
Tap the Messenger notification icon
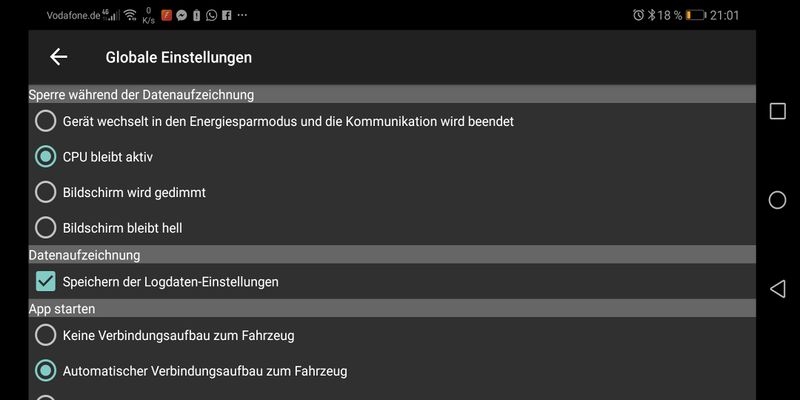[x=181, y=15]
